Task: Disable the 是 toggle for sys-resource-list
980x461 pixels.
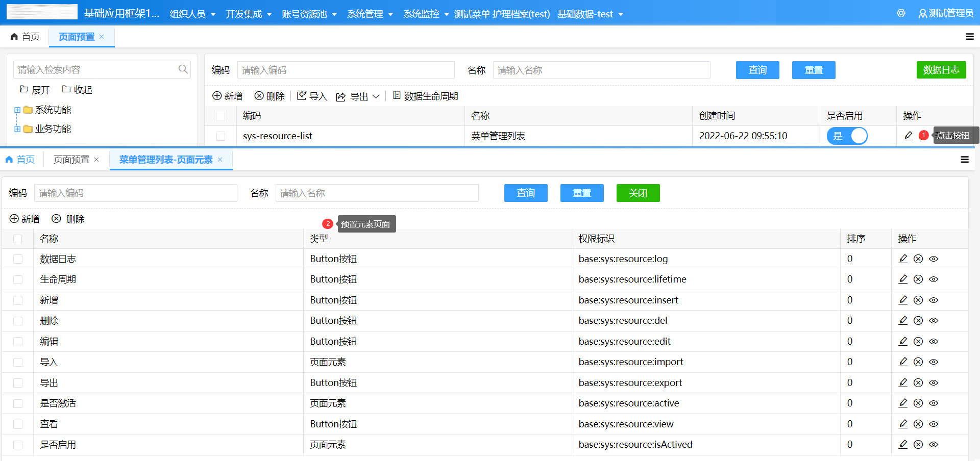Action: [x=847, y=136]
